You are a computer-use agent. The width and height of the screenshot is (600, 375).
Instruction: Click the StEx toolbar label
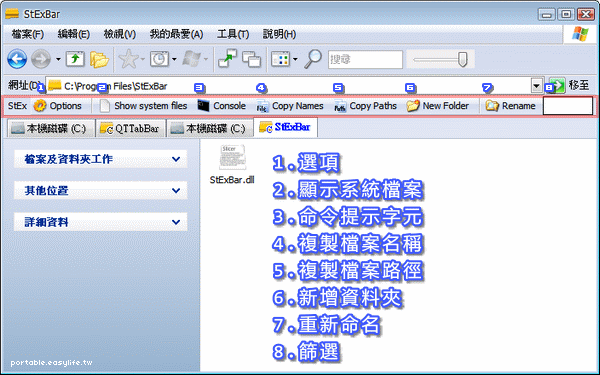tap(17, 106)
